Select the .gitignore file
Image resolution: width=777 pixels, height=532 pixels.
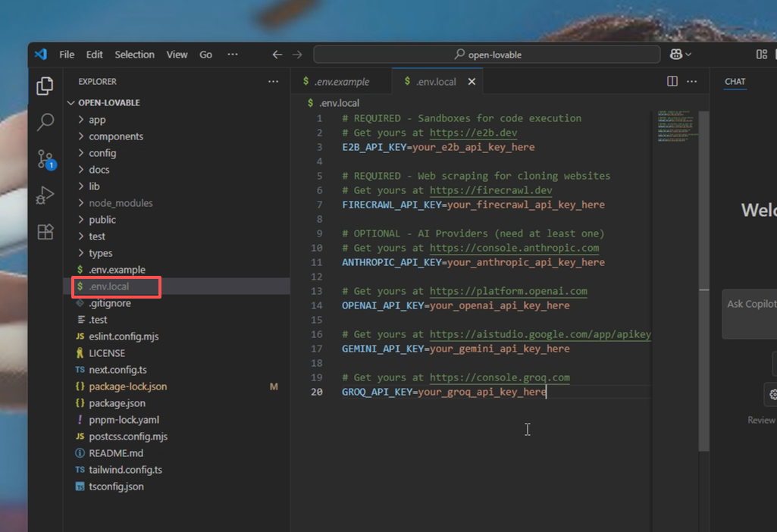109,302
